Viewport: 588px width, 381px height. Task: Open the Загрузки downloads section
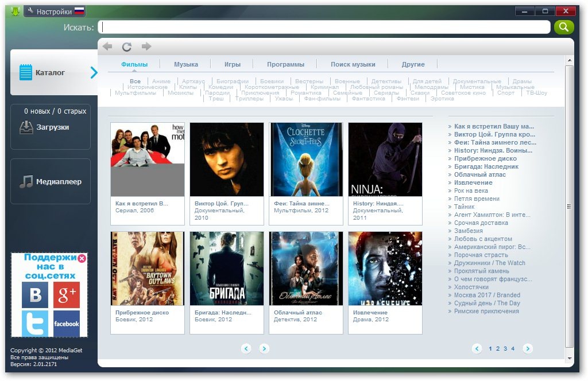click(x=51, y=127)
